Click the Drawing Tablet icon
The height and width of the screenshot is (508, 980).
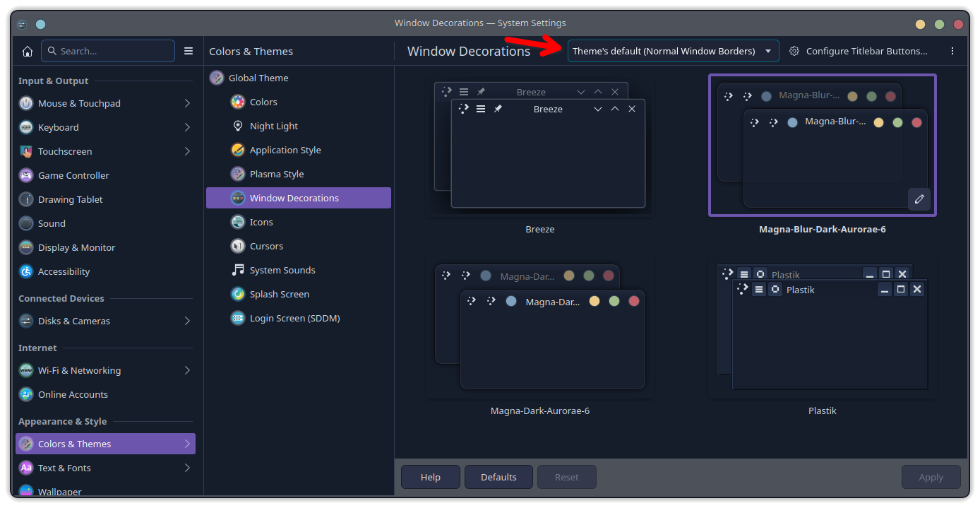(26, 199)
